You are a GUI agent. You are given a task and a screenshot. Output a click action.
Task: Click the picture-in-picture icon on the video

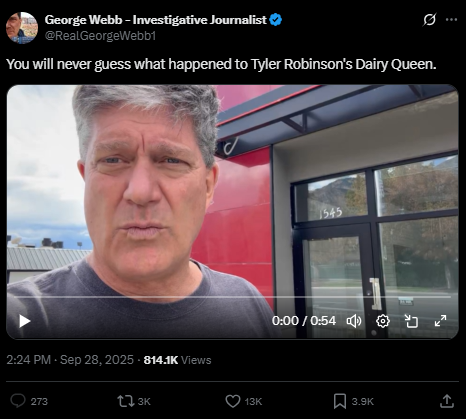click(x=411, y=321)
